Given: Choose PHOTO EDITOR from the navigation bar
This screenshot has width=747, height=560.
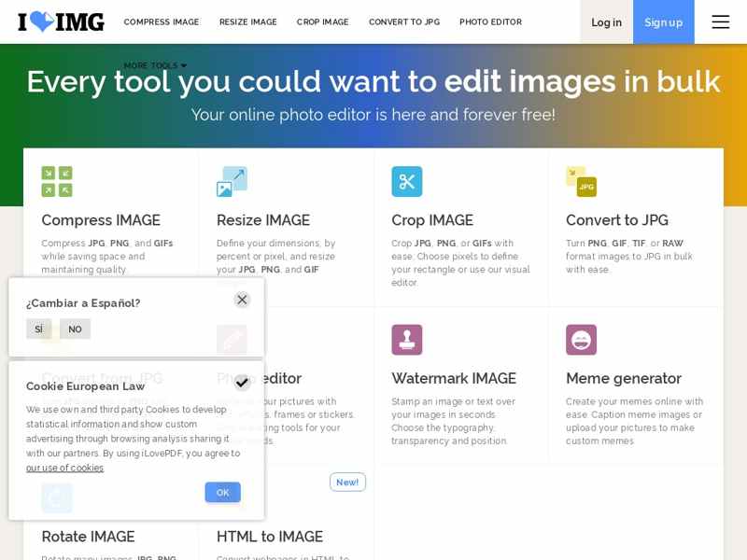Looking at the screenshot, I should pos(490,22).
